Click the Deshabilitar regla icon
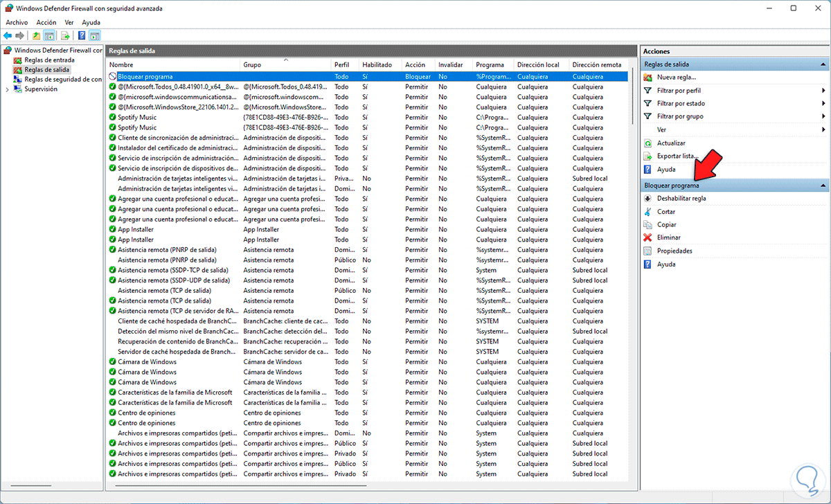 tap(648, 198)
